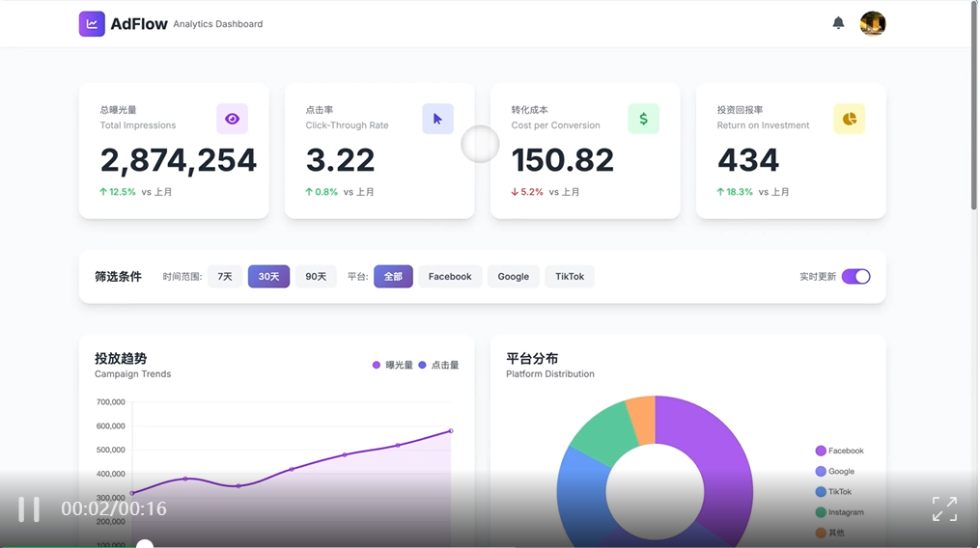Enter fullscreen with the expand icon
This screenshot has height=548, width=980.
coord(944,509)
